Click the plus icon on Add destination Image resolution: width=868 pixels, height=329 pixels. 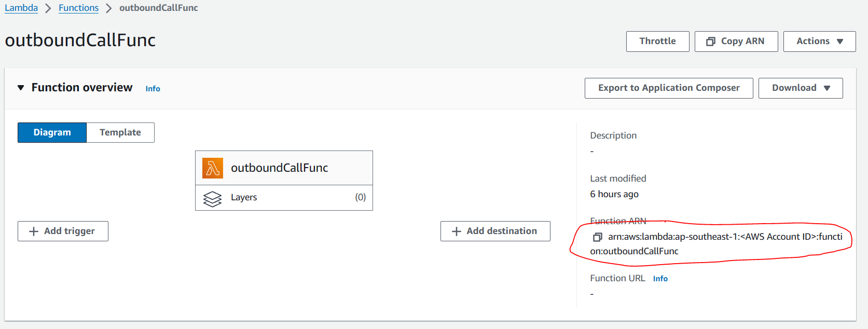[456, 231]
